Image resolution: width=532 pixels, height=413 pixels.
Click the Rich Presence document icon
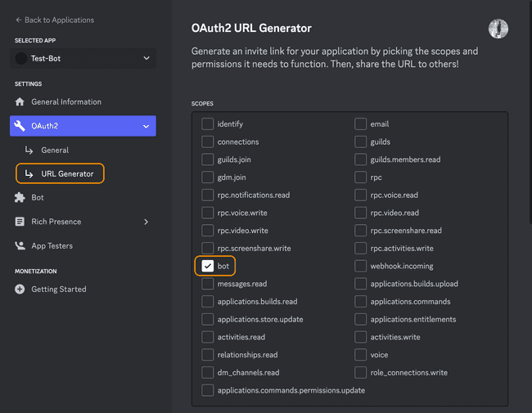click(20, 222)
